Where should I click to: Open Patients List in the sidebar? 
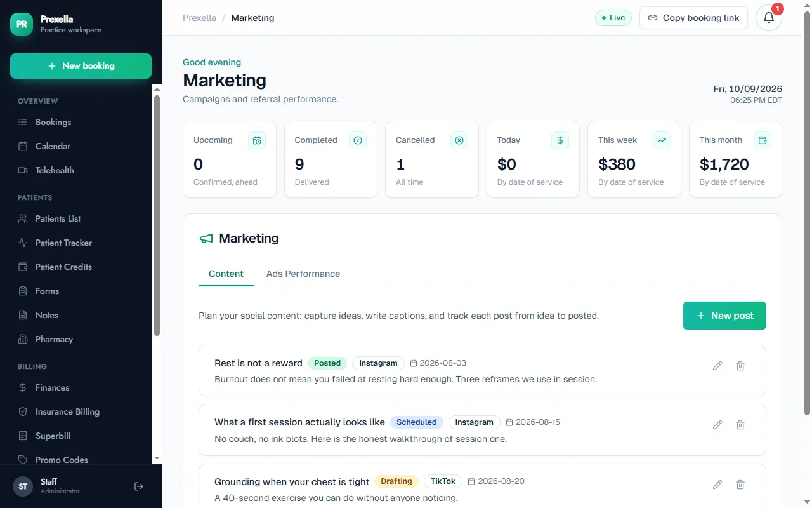(81, 218)
